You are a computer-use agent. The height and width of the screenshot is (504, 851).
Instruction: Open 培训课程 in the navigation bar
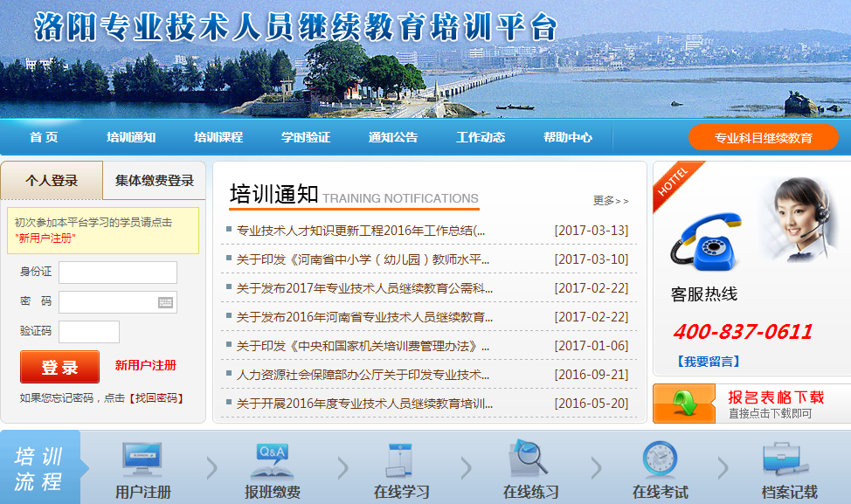(x=218, y=137)
